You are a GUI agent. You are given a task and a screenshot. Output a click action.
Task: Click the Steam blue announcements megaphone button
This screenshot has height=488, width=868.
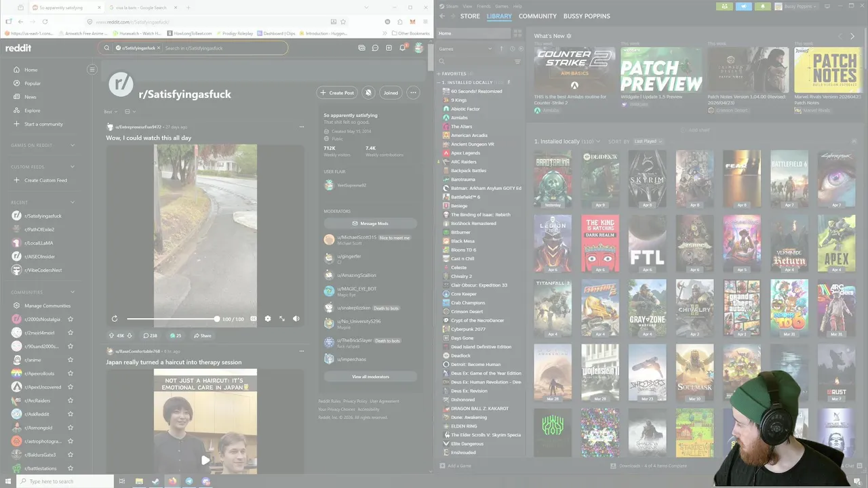[744, 6]
